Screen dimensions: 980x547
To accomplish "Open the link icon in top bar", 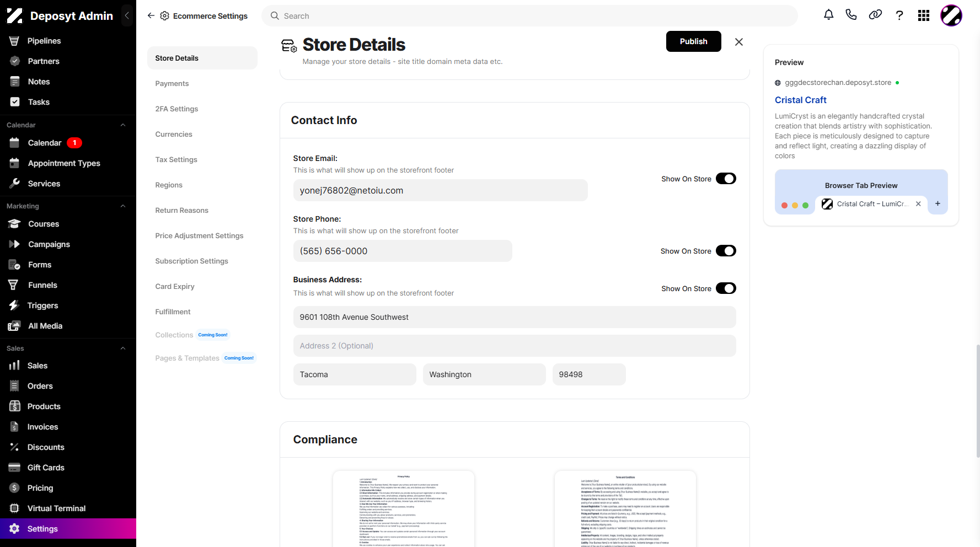I will (x=875, y=15).
